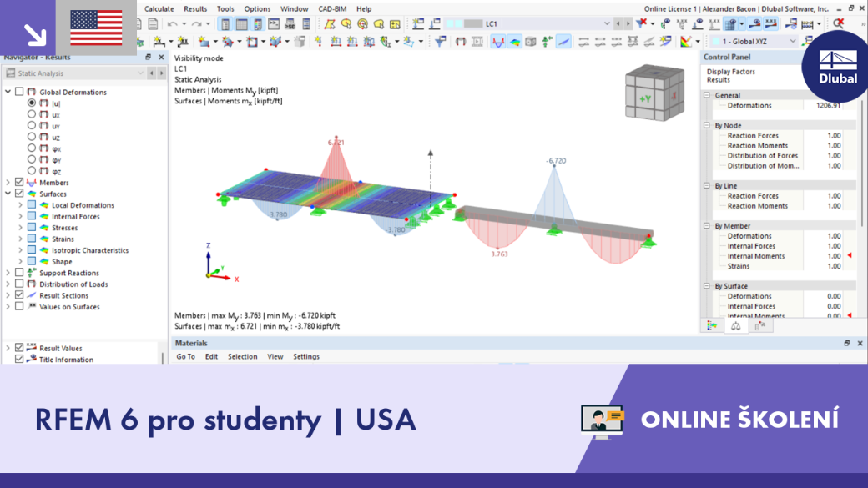Toggle the surface results color icon

pyautogui.click(x=514, y=42)
